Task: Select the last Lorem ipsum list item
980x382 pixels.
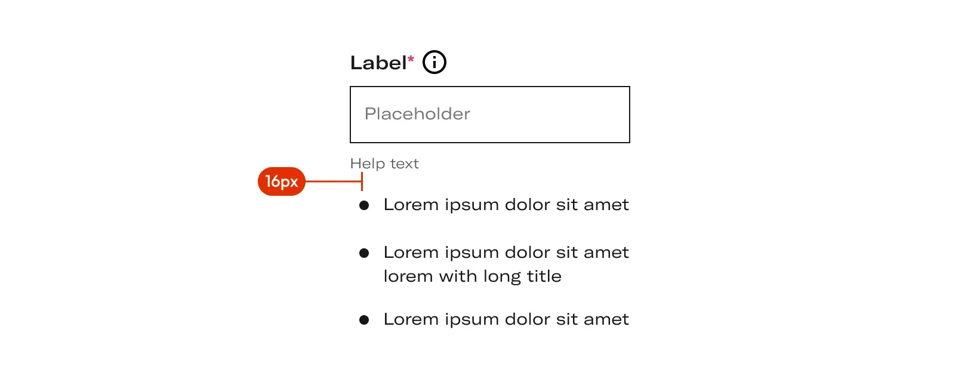Action: [x=506, y=319]
